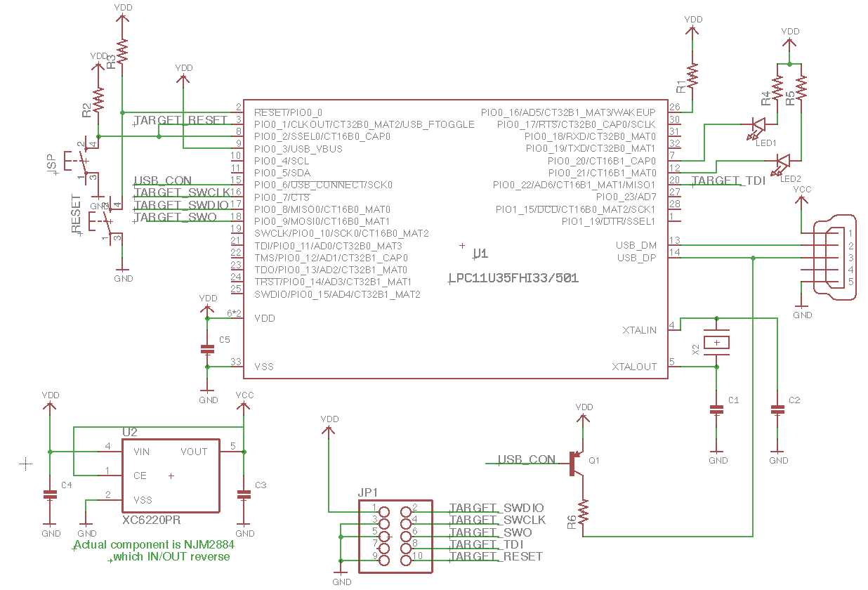Click the PIO1_19/DTR/SSEL1 pin label
The image size is (868, 590).
point(609,221)
